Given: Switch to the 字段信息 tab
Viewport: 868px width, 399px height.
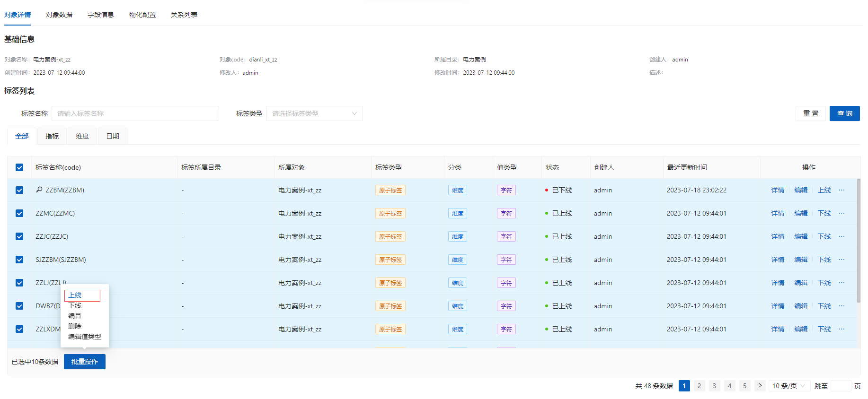Looking at the screenshot, I should click(101, 15).
